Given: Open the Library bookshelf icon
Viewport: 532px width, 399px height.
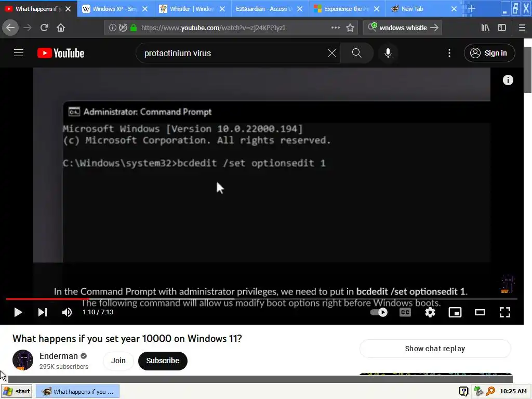Looking at the screenshot, I should click(485, 28).
